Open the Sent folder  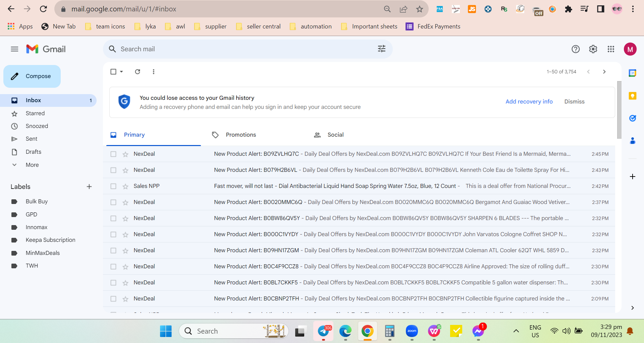click(x=48, y=139)
